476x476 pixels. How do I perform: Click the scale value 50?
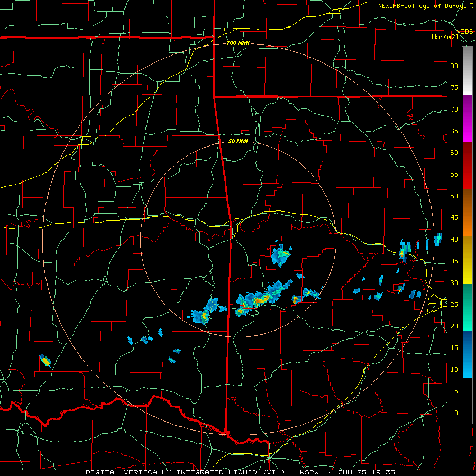454,196
